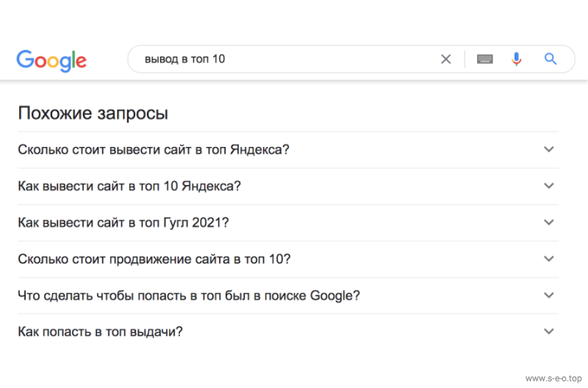This screenshot has height=388, width=588.
Task: Expand chevron for 'Сколько стоит продвижение сайта в топ 10?'
Action: pyautogui.click(x=549, y=259)
